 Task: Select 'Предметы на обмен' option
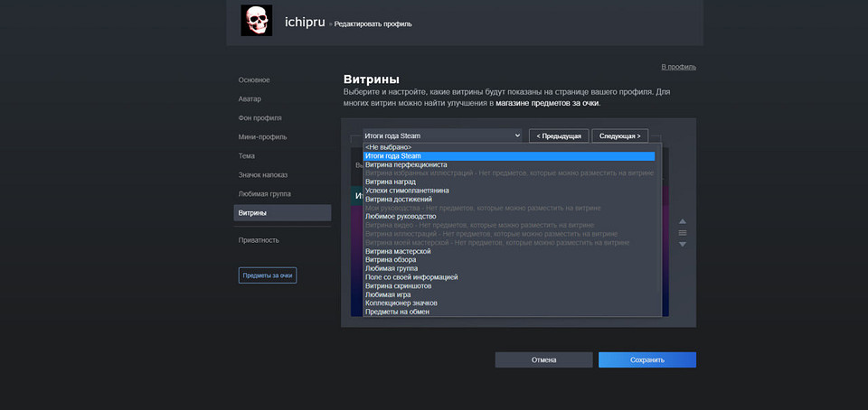pyautogui.click(x=509, y=312)
